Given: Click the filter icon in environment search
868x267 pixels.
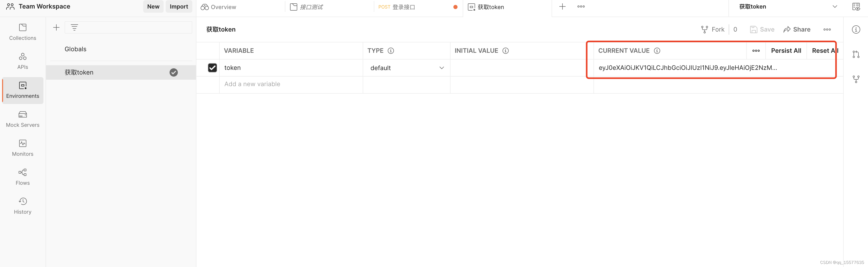Looking at the screenshot, I should click(74, 28).
